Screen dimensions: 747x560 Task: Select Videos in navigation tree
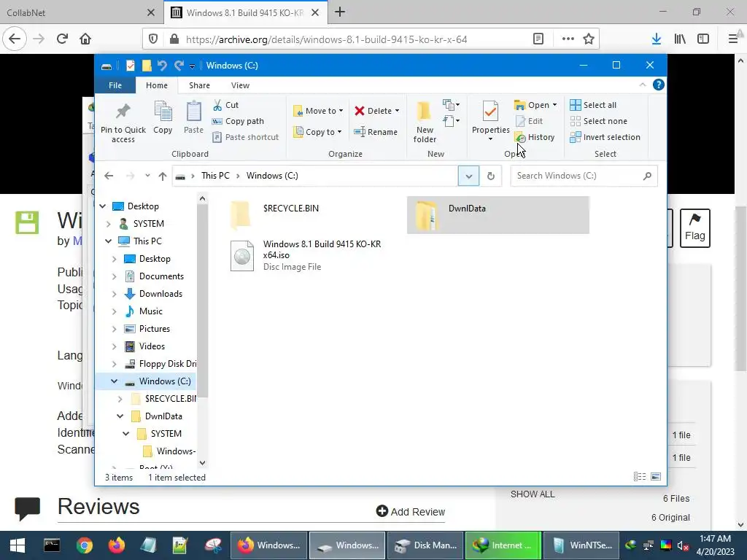[x=152, y=346]
